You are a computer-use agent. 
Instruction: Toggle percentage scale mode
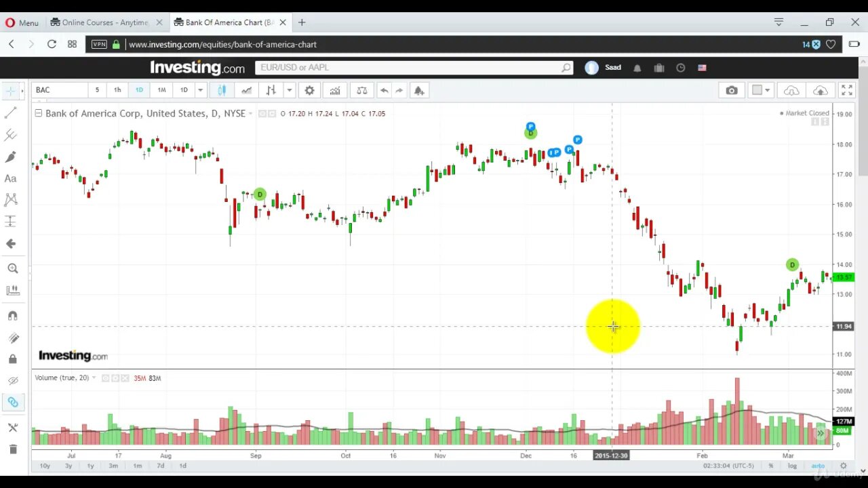click(x=771, y=466)
